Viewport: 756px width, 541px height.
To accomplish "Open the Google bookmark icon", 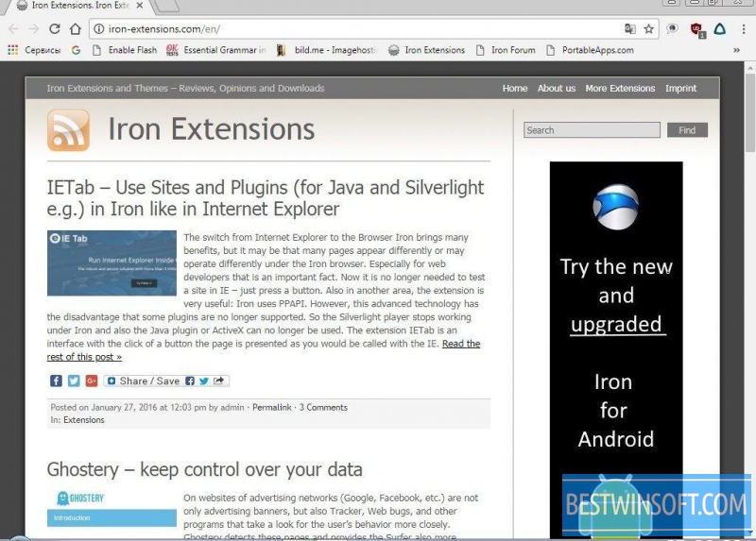I will point(76,50).
